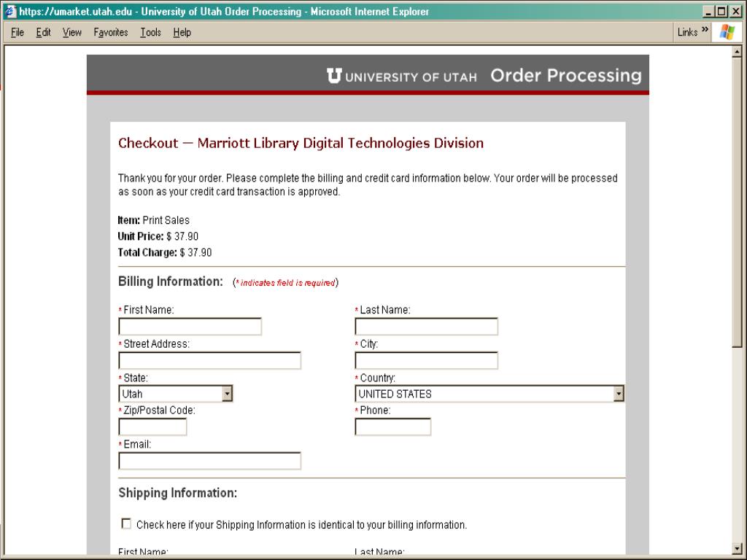
Task: Open the Favorites menu
Action: pyautogui.click(x=111, y=32)
